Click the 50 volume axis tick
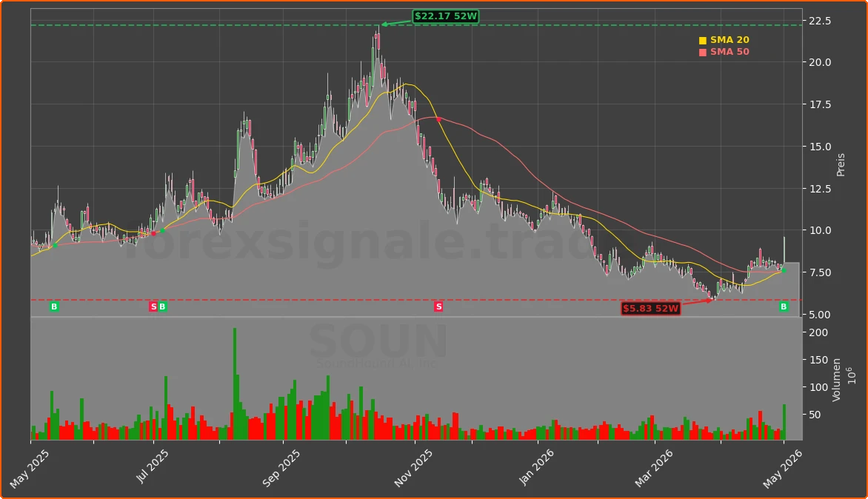This screenshot has height=499, width=868. pos(815,415)
